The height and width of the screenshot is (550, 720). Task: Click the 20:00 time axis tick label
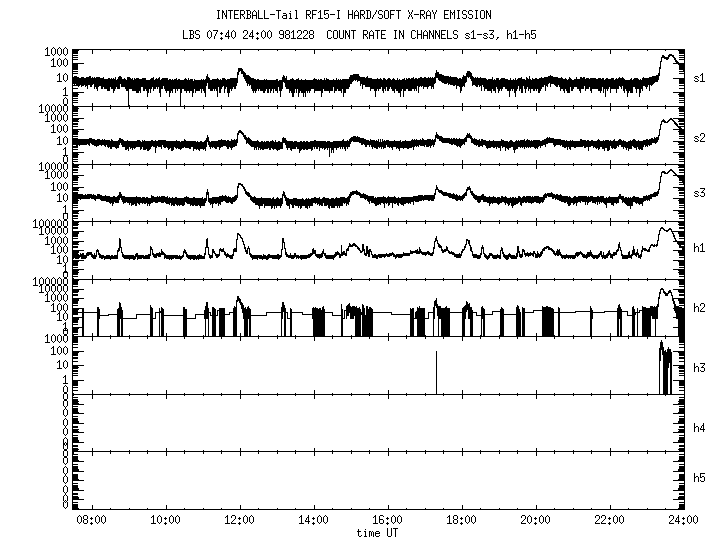pyautogui.click(x=535, y=520)
